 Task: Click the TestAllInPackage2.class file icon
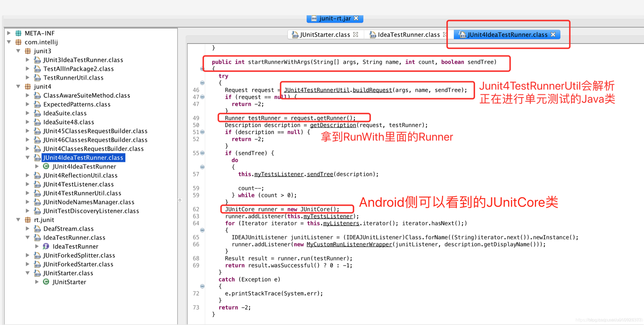pos(37,69)
